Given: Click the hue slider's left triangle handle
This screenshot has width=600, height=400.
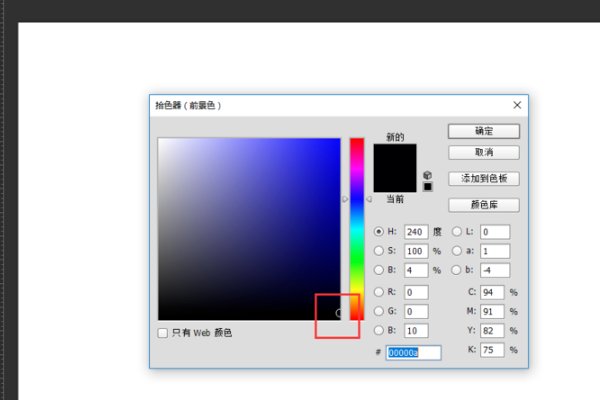Looking at the screenshot, I should 345,199.
